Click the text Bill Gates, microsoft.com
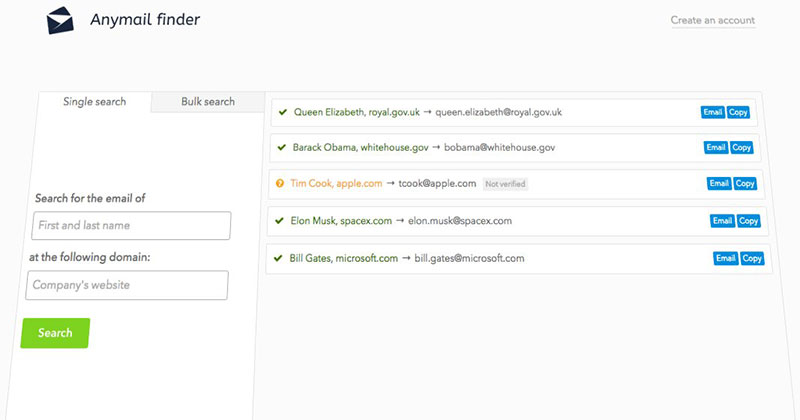 [x=343, y=258]
